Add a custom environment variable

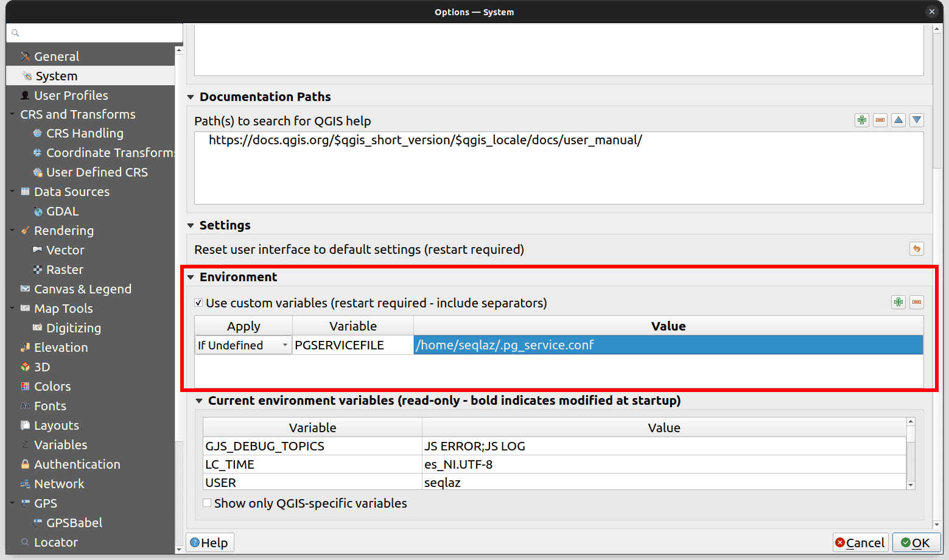(898, 302)
